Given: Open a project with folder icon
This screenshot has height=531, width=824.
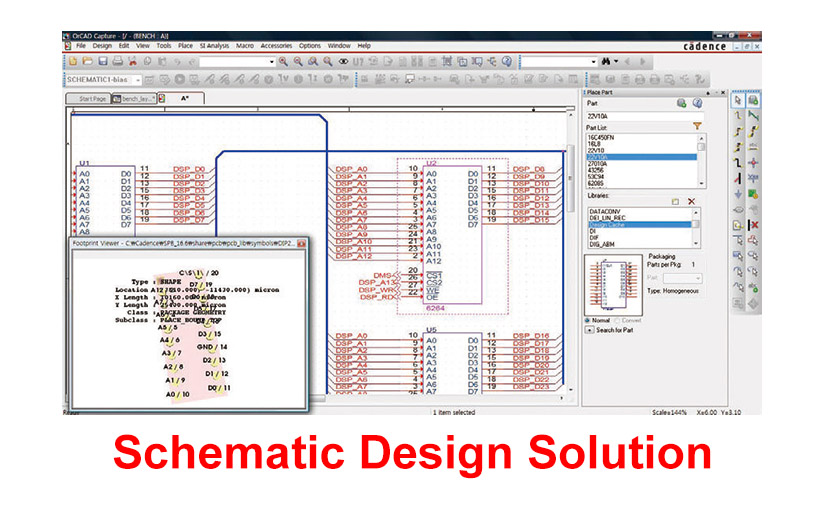Looking at the screenshot, I should coord(87,62).
